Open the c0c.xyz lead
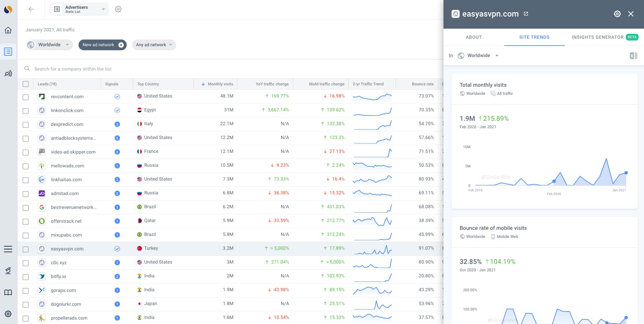 pos(59,263)
